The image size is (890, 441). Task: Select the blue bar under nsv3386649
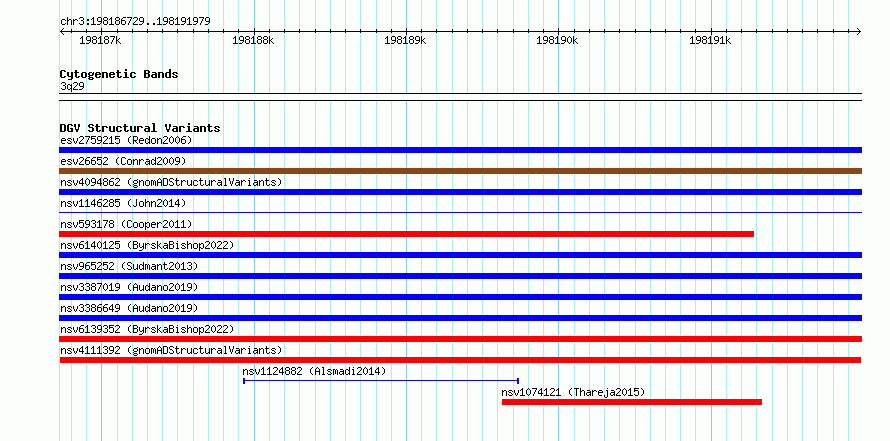(460, 318)
